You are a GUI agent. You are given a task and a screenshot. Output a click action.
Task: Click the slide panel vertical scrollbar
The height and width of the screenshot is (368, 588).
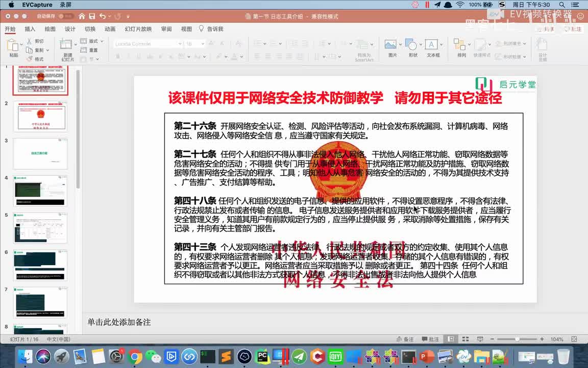coord(78,129)
